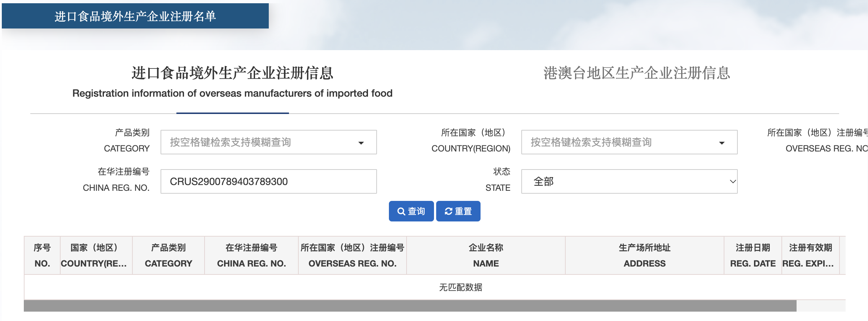The height and width of the screenshot is (321, 868).
Task: Open the 所在国家 COUNTRY(REGION) dropdown
Action: coord(629,142)
